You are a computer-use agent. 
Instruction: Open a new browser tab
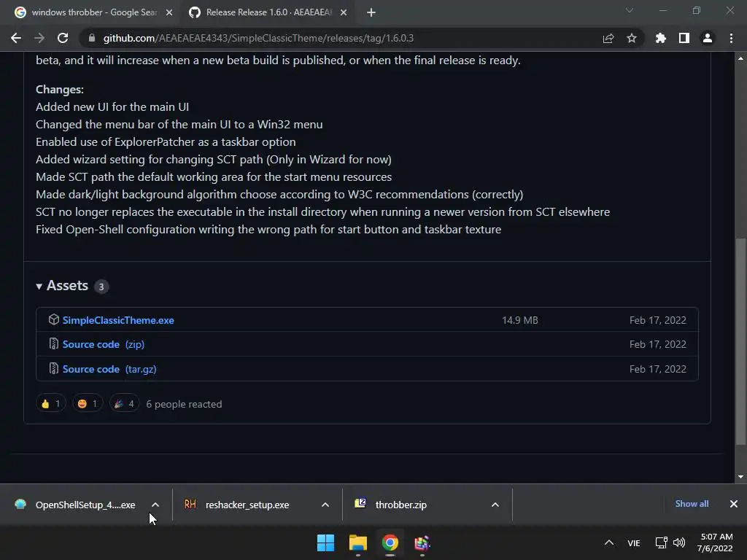(371, 12)
